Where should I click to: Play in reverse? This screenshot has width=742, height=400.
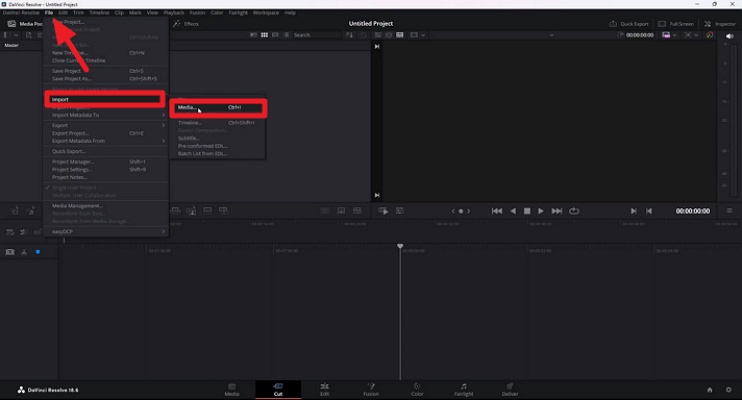click(x=513, y=211)
